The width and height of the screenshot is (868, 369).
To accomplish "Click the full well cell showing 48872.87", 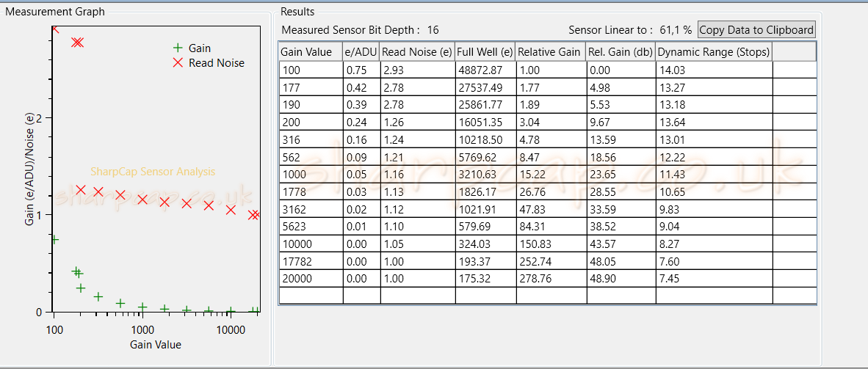I will (x=485, y=70).
